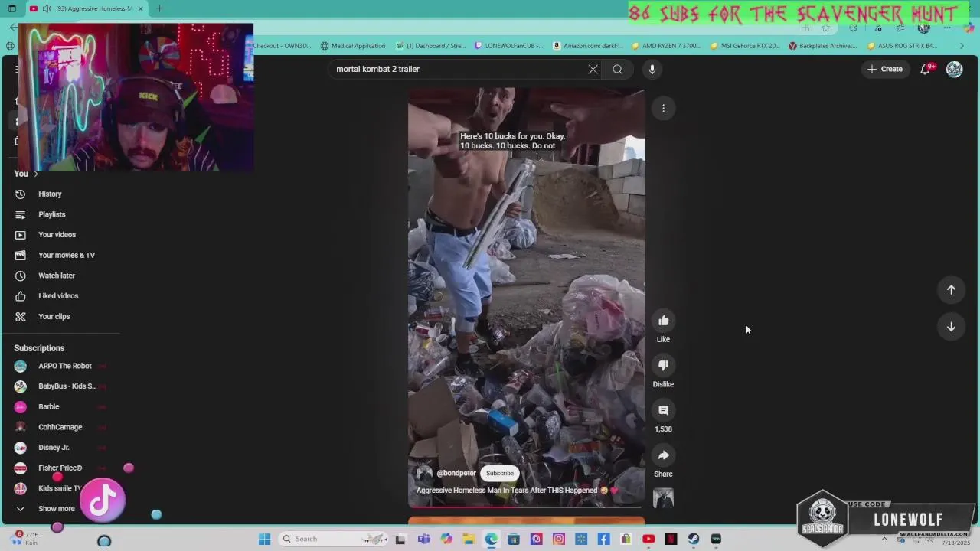
Task: Open Facebook from taskbar
Action: coord(603,539)
